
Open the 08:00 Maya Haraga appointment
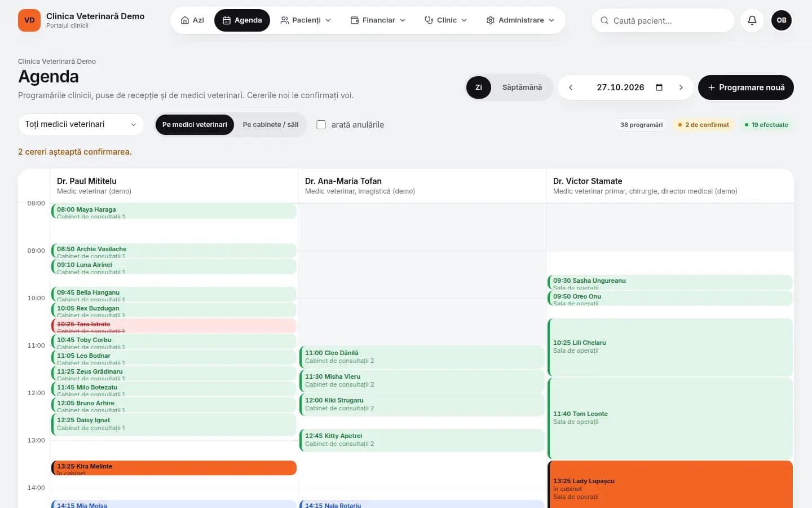pos(174,211)
